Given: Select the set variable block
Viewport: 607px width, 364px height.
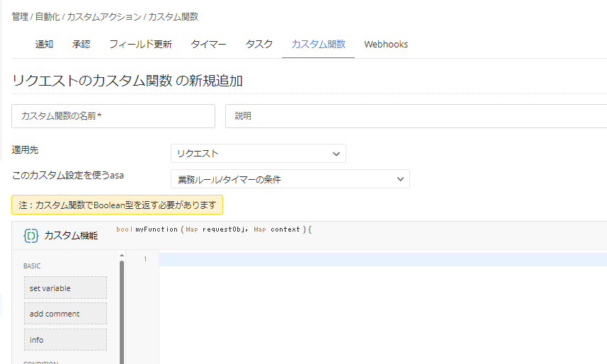Looking at the screenshot, I should [x=65, y=288].
